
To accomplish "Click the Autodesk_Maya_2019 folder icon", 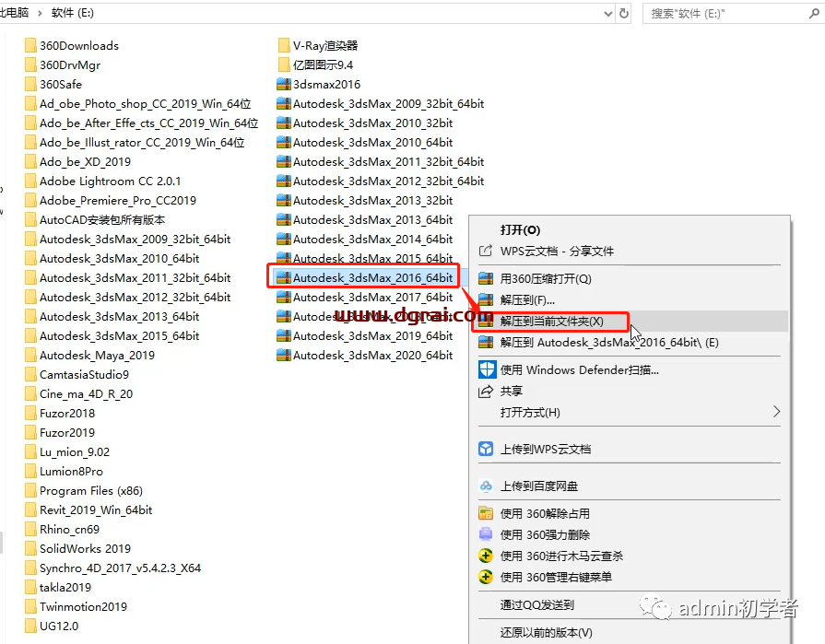I will 30,356.
